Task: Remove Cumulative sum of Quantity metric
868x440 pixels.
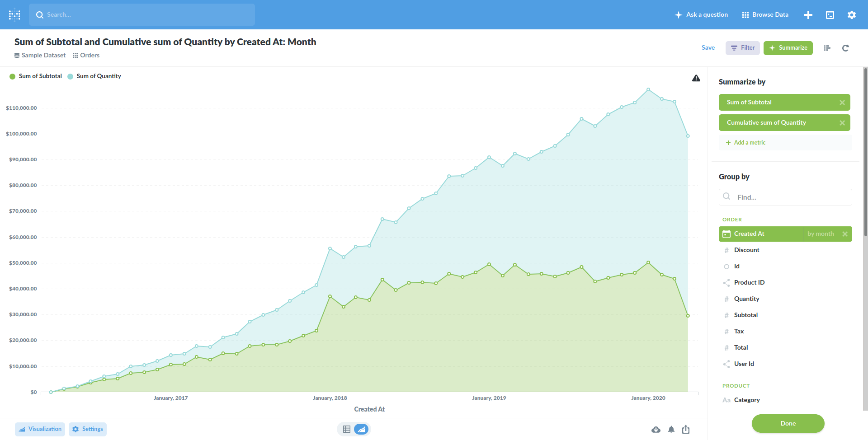Action: point(842,122)
